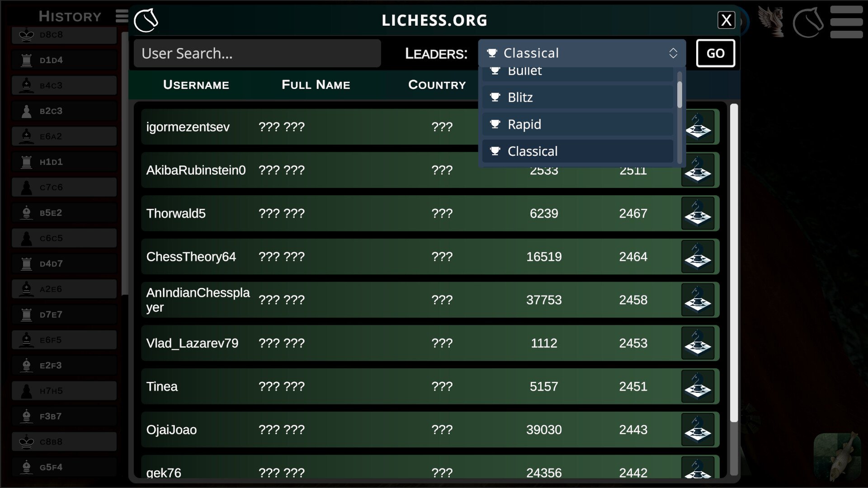Click the Lichess knight logo in dialog header

146,20
